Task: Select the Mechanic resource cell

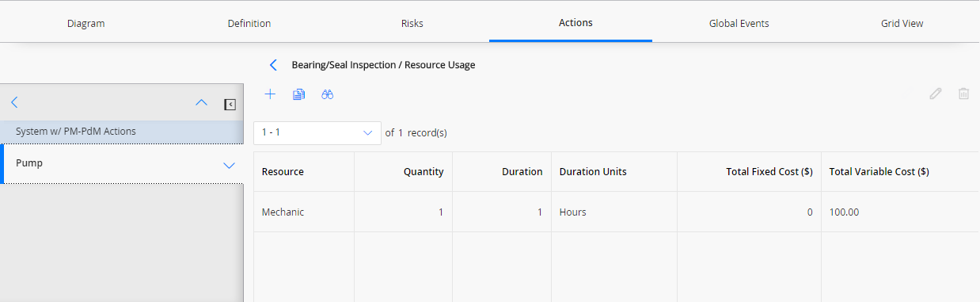Action: tap(304, 212)
